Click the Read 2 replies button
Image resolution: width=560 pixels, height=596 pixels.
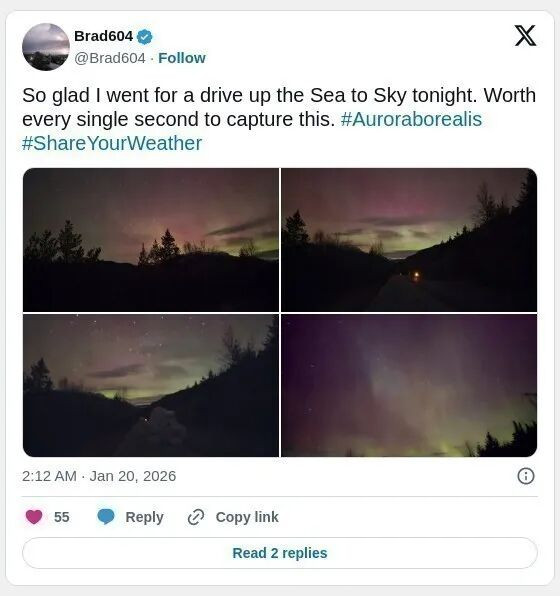[x=280, y=553]
